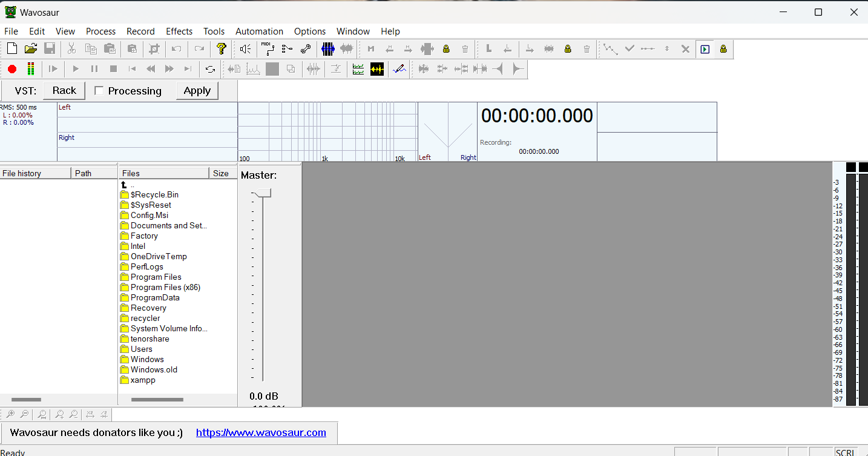
Task: Open a file with the yellow folder icon
Action: (31, 49)
